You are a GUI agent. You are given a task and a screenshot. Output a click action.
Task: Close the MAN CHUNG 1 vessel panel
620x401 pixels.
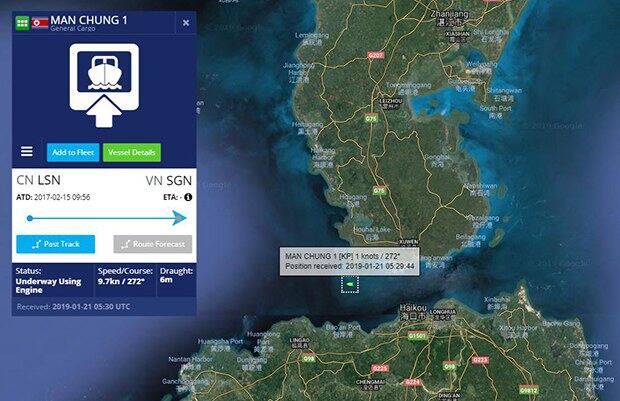tap(186, 23)
